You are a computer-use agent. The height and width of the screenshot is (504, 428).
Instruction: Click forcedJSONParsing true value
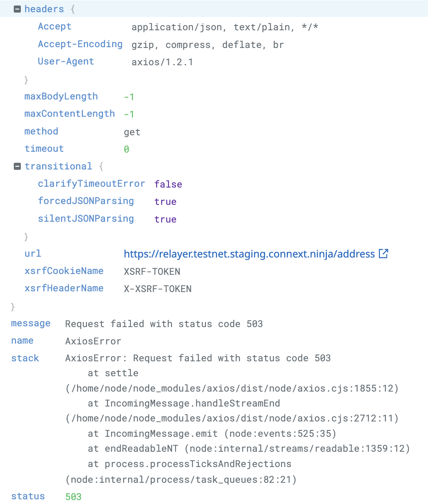165,202
